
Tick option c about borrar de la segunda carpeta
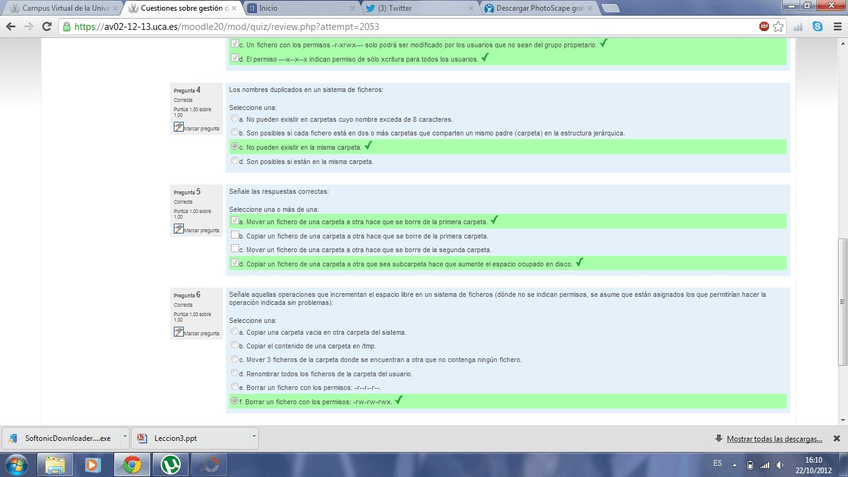coord(235,249)
